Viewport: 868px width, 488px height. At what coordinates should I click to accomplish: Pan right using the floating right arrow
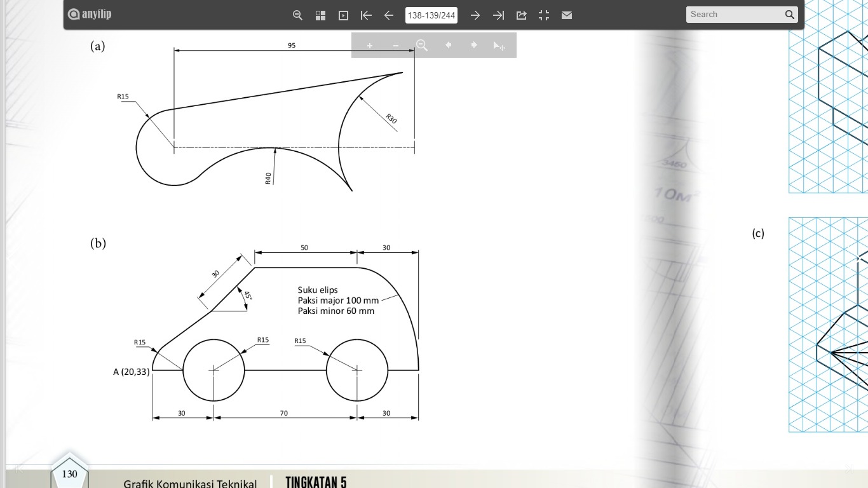tap(474, 45)
